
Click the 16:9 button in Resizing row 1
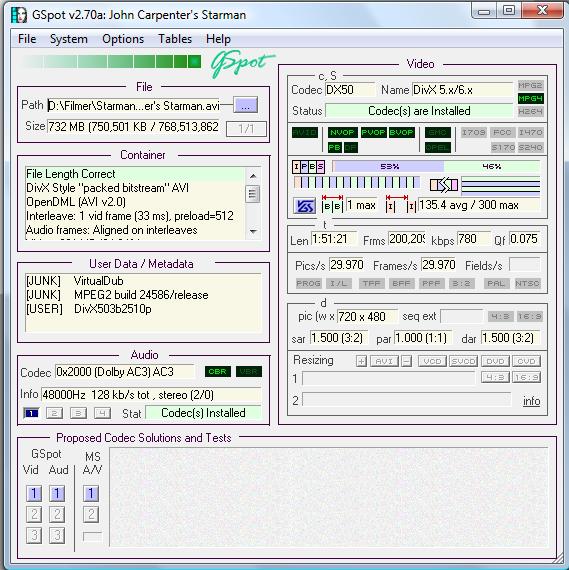526,377
